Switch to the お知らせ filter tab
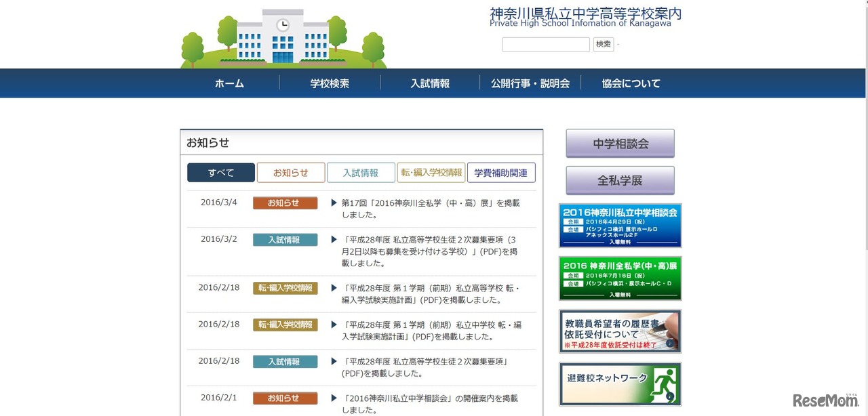 coord(291,172)
